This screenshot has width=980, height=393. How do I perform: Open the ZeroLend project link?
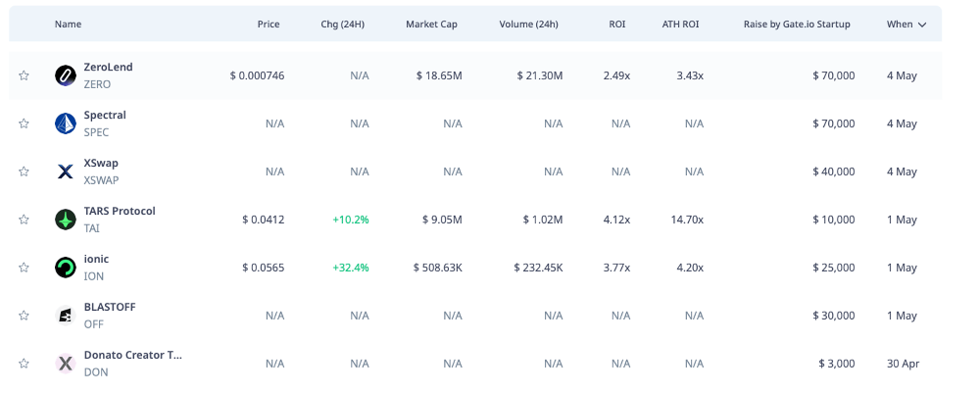tap(108, 67)
